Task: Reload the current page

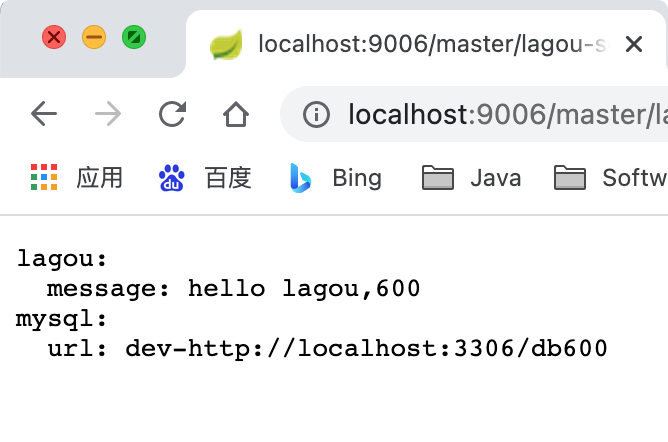Action: click(x=172, y=114)
